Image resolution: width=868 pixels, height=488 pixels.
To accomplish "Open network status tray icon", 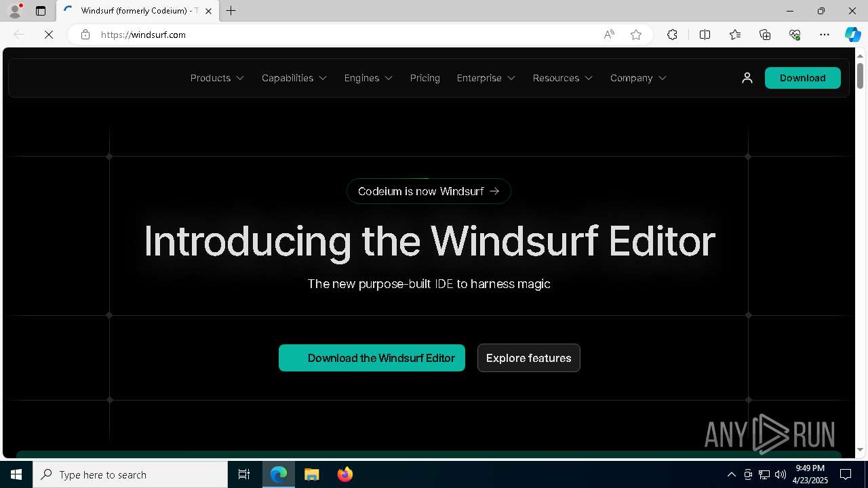I will coord(764,474).
